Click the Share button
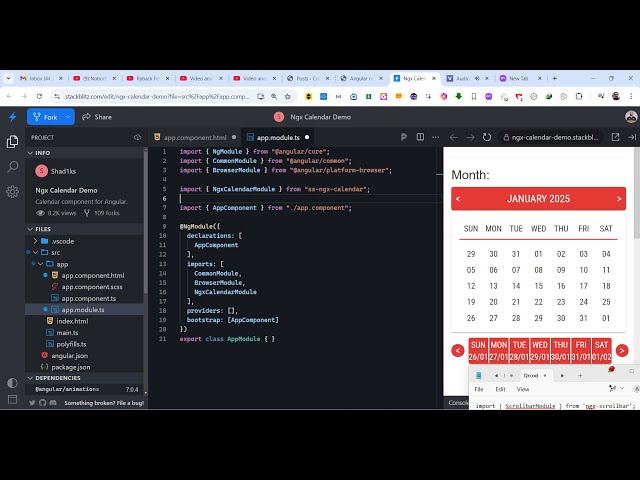Image resolution: width=640 pixels, height=480 pixels. click(x=97, y=117)
